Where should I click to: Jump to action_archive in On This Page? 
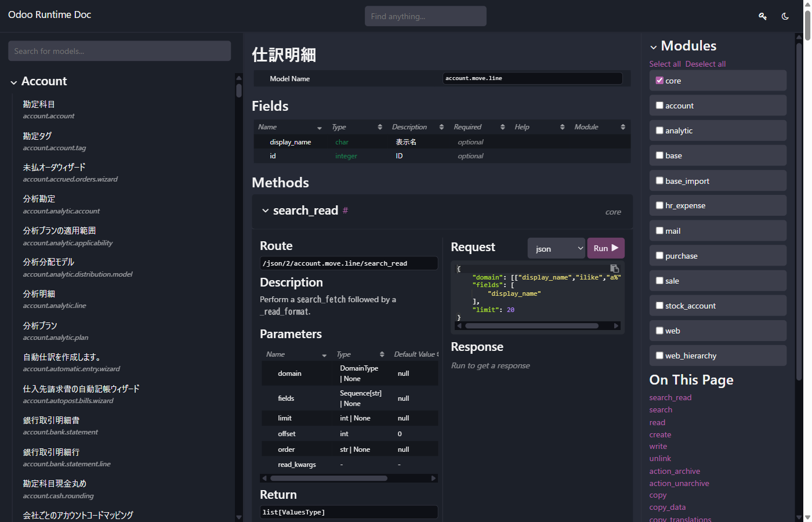coord(675,471)
